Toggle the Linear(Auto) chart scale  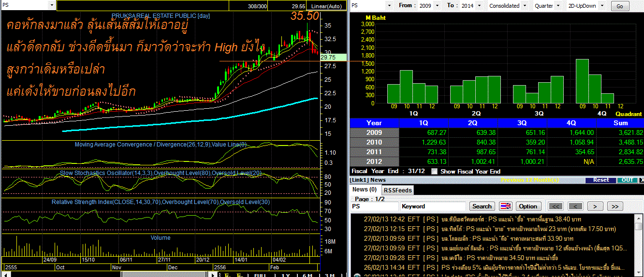tap(326, 6)
